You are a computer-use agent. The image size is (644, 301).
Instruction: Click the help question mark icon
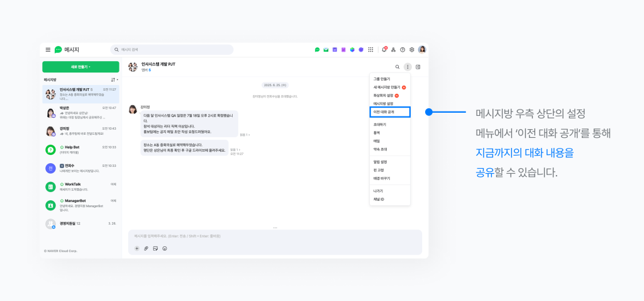click(x=402, y=50)
